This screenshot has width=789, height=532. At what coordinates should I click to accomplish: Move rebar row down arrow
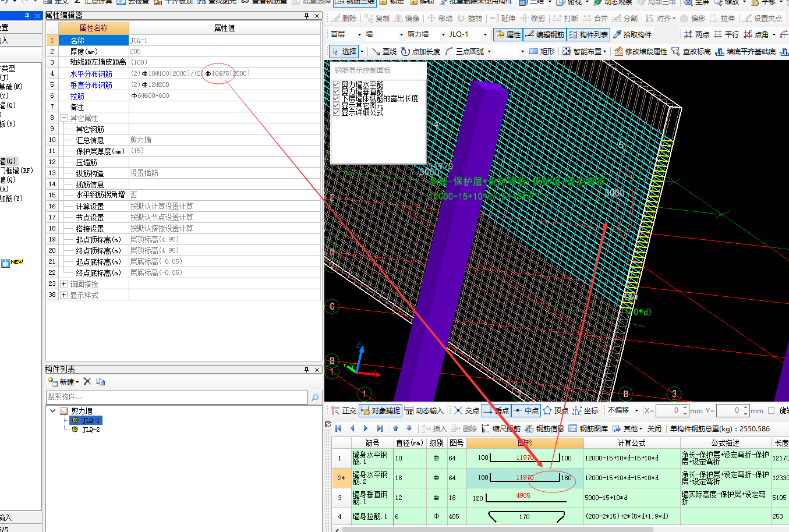click(x=409, y=429)
